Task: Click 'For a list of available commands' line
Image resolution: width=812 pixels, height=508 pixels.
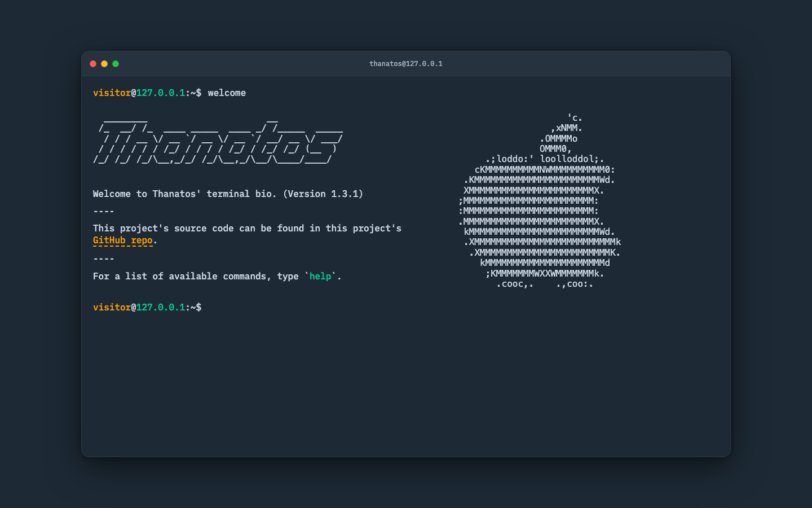Action: pyautogui.click(x=217, y=277)
